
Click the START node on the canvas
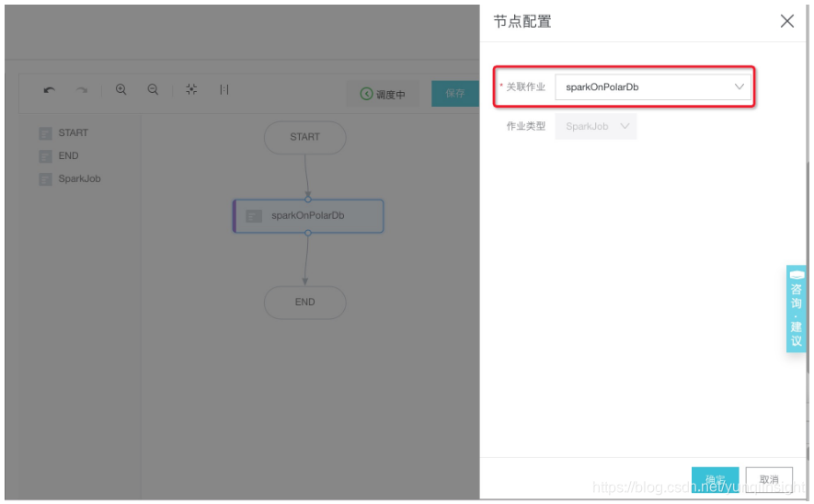pos(304,137)
